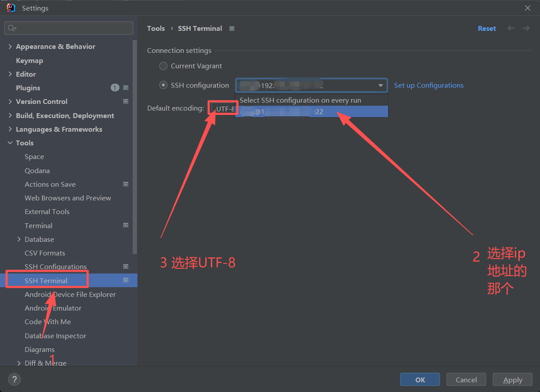Open Diagrams settings page
Viewport: 540px width, 392px height.
click(40, 349)
